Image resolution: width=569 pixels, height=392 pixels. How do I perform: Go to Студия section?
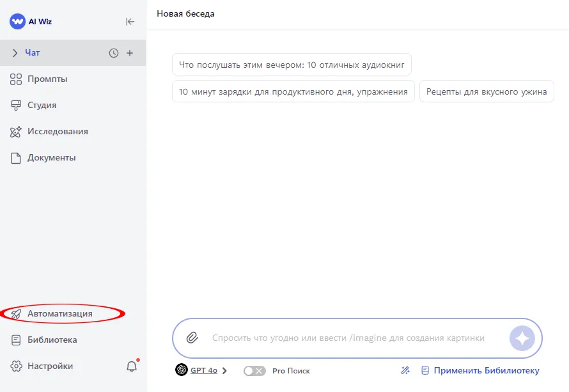click(x=42, y=106)
